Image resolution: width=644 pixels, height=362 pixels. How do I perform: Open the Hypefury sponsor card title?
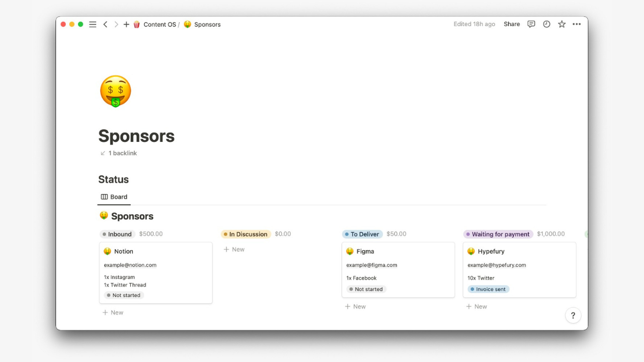click(491, 251)
